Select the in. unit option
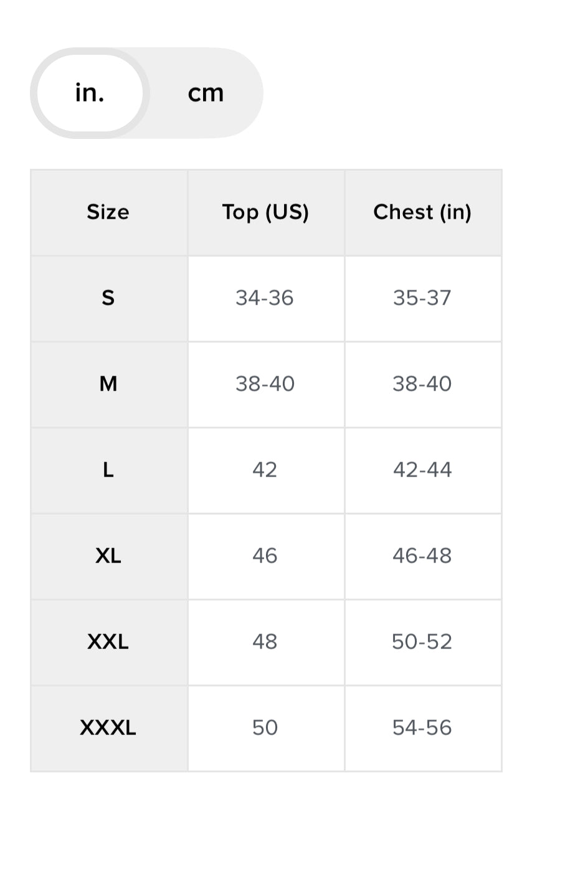The height and width of the screenshot is (887, 588). click(x=90, y=93)
